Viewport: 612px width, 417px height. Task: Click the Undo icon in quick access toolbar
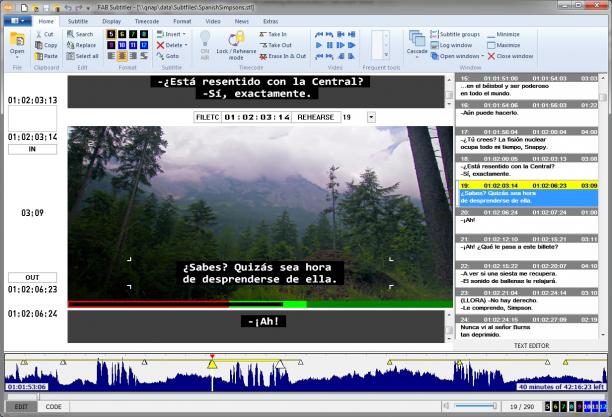(x=68, y=8)
